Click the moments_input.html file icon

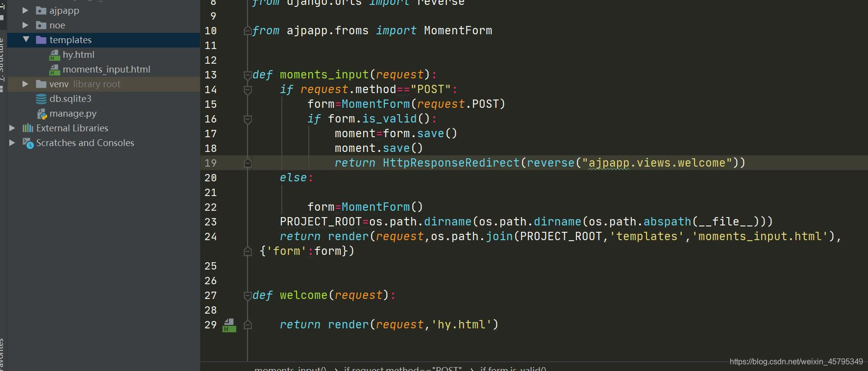point(54,70)
